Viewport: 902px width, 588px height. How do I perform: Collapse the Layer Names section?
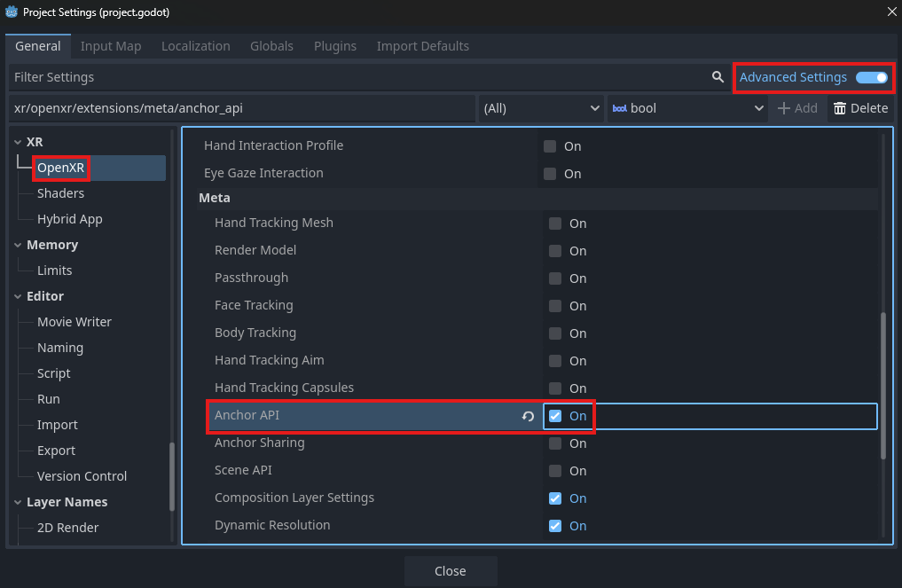(18, 502)
